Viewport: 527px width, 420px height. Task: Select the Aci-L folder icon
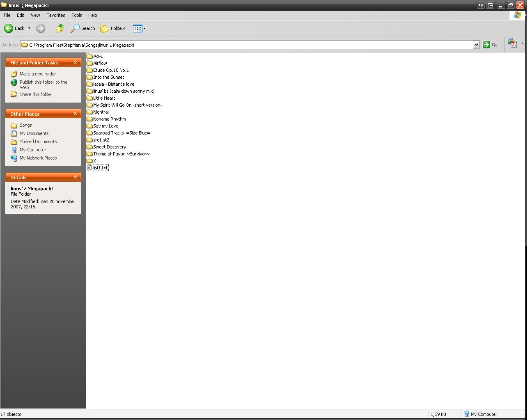point(89,56)
